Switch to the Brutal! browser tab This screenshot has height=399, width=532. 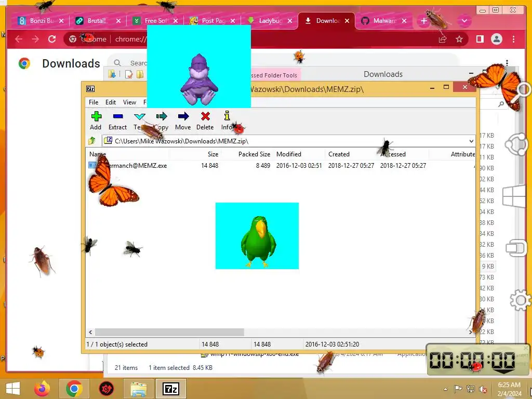[96, 21]
